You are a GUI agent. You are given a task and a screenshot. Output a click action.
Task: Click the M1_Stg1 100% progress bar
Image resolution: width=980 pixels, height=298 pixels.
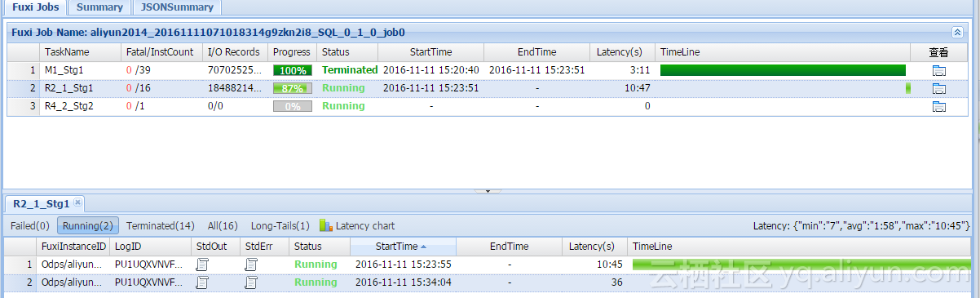[x=293, y=70]
